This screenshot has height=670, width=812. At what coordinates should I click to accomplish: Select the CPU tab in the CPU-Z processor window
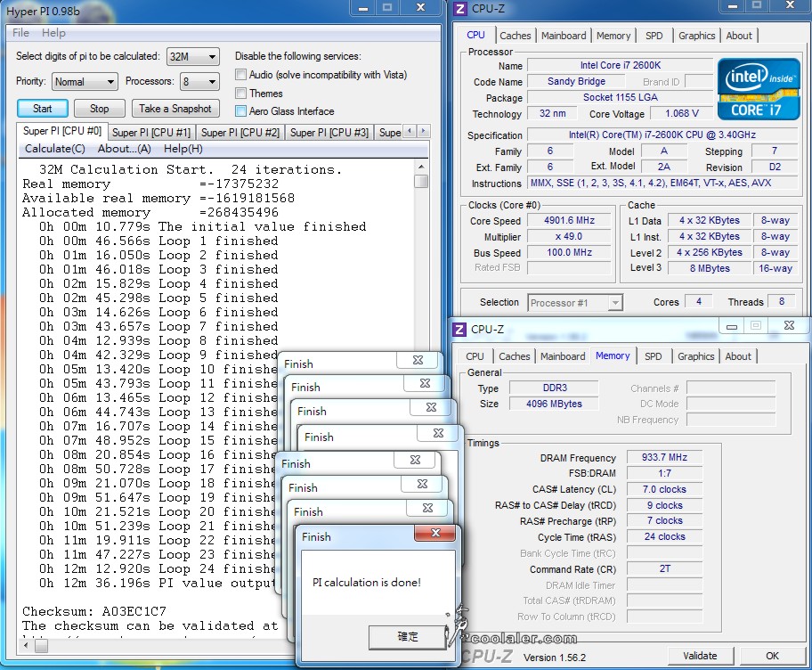tap(476, 35)
